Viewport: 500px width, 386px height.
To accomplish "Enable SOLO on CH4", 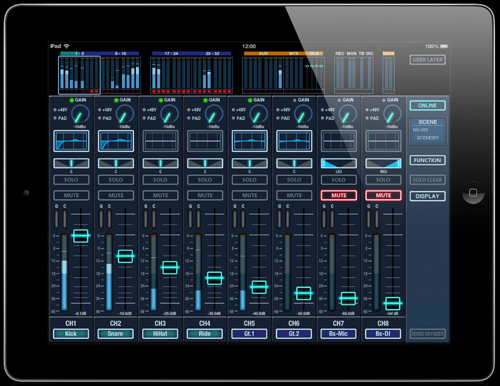I will pos(205,180).
